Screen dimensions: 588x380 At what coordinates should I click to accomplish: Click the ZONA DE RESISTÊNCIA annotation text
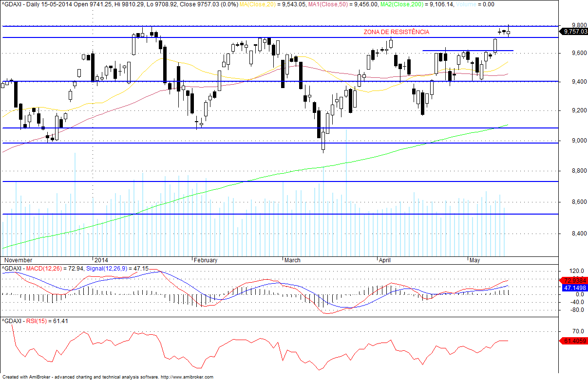(x=397, y=32)
